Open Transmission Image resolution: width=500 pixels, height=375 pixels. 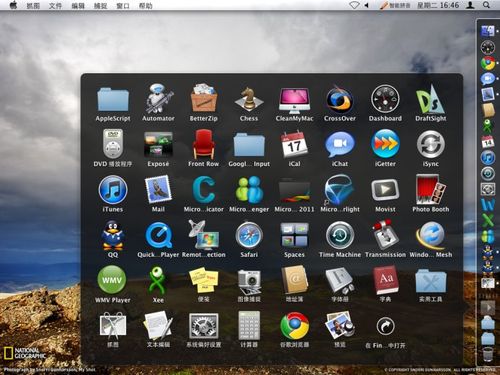(385, 235)
